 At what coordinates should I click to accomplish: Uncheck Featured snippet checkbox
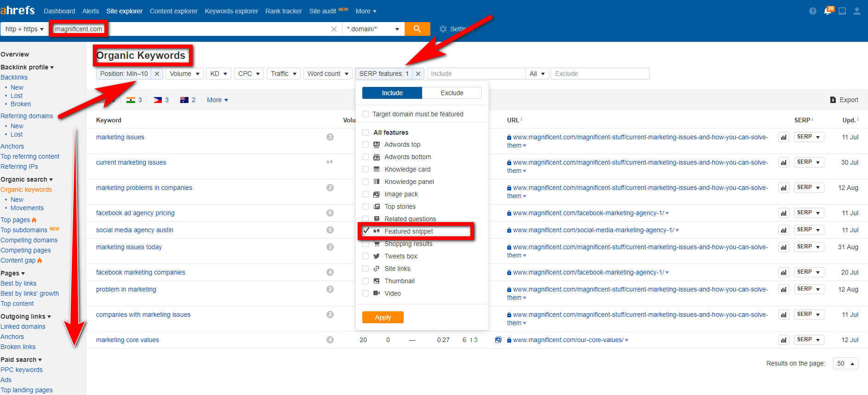(x=366, y=231)
